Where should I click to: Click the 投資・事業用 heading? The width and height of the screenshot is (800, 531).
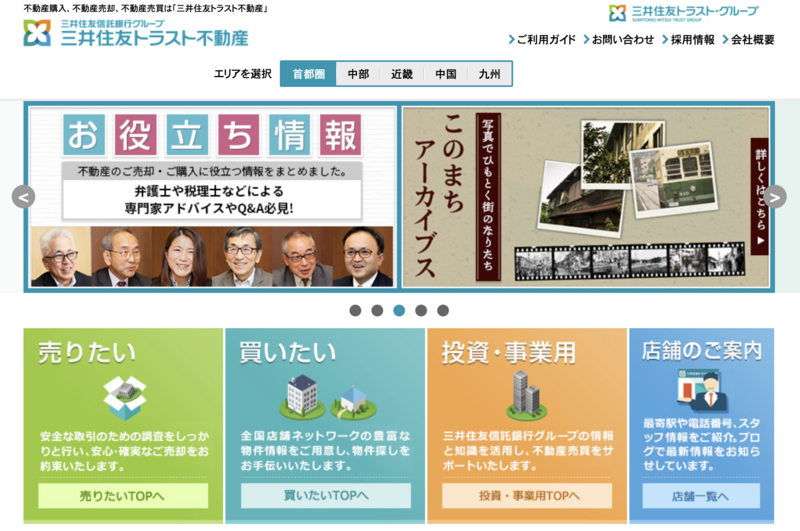point(509,353)
